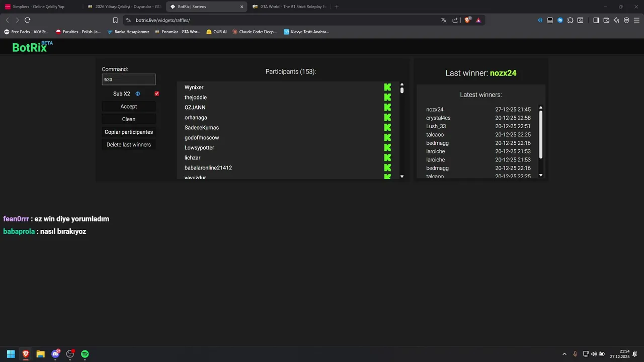The height and width of the screenshot is (362, 644).
Task: Open the Windows Start menu
Action: coord(11,354)
